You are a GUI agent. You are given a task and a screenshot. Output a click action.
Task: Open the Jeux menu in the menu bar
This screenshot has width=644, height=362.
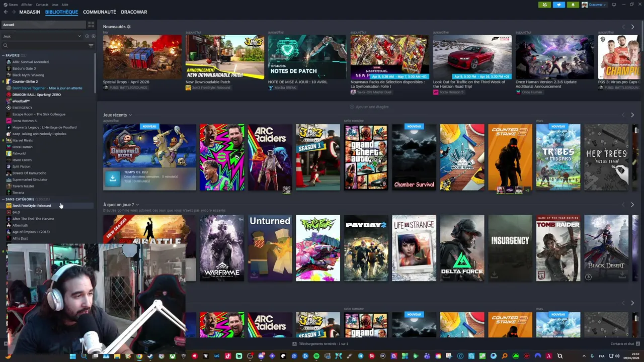55,5
